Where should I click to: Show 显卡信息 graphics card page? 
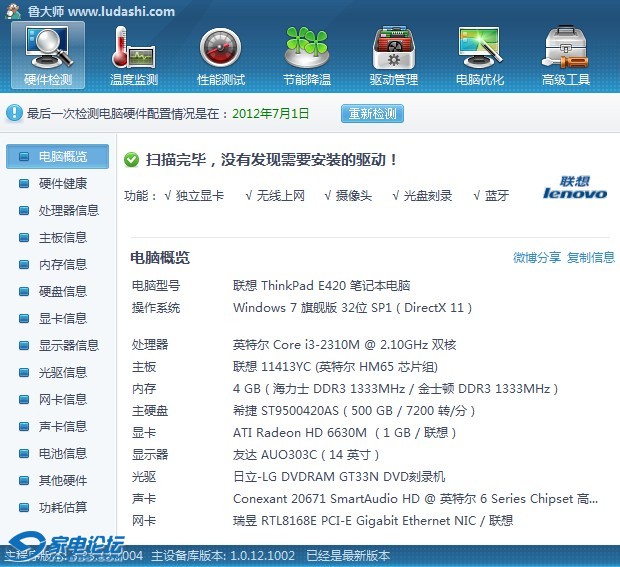coord(63,318)
